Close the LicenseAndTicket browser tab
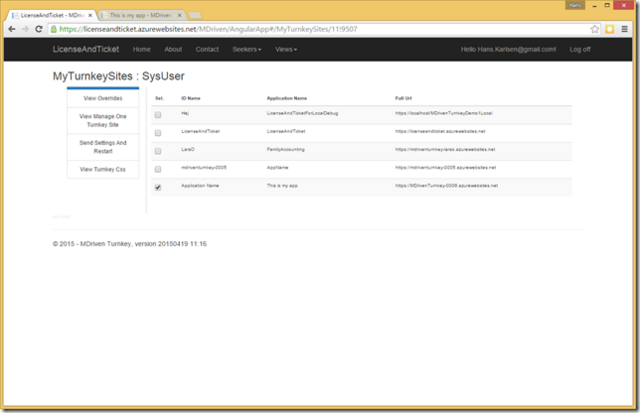The height and width of the screenshot is (413, 640). pyautogui.click(x=90, y=15)
